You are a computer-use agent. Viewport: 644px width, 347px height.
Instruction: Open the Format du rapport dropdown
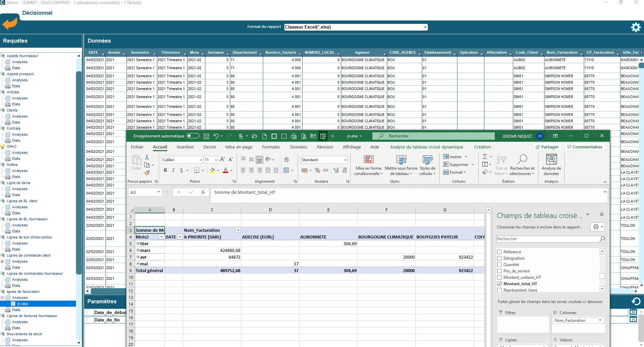tap(425, 27)
